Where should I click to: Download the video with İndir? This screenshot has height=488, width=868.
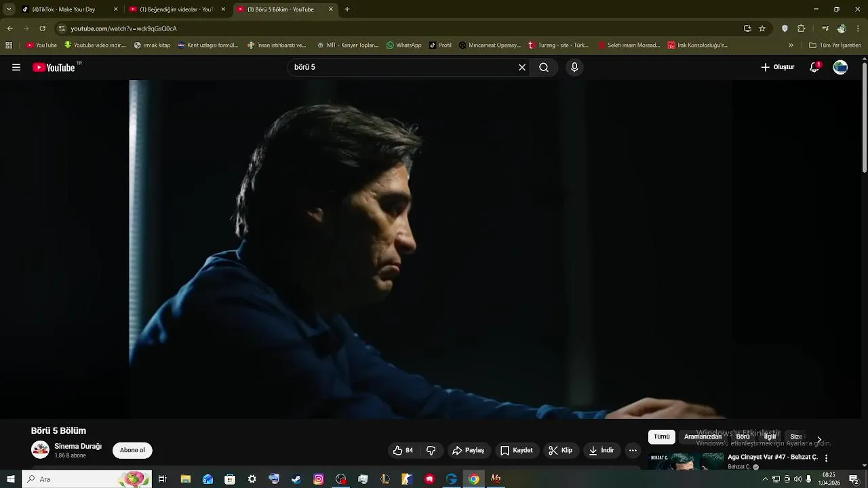pos(601,450)
